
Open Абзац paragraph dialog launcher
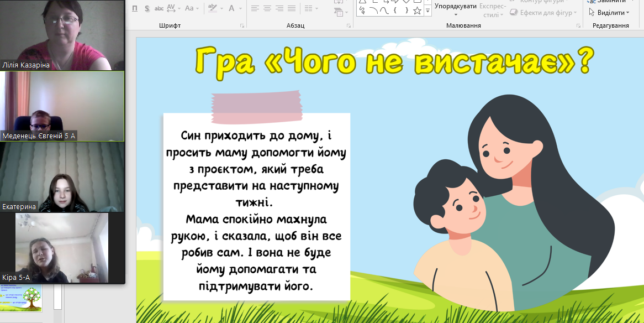point(347,26)
